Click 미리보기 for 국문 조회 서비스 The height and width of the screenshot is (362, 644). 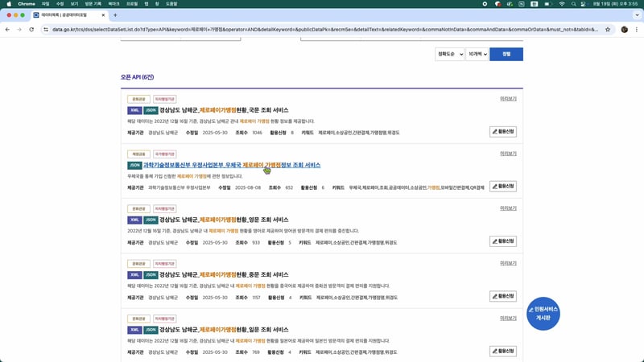[508, 99]
